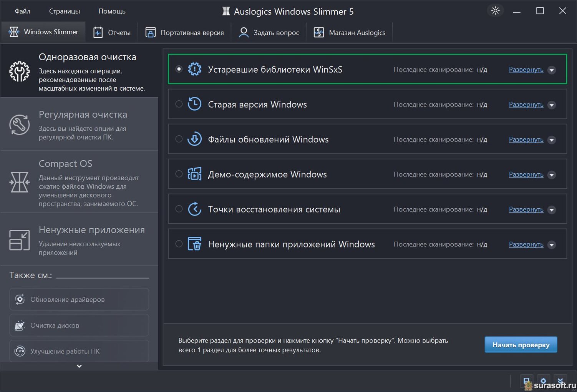Click Развернуть link for Точки восстановления системы
Screen dimensions: 577x392
526,209
